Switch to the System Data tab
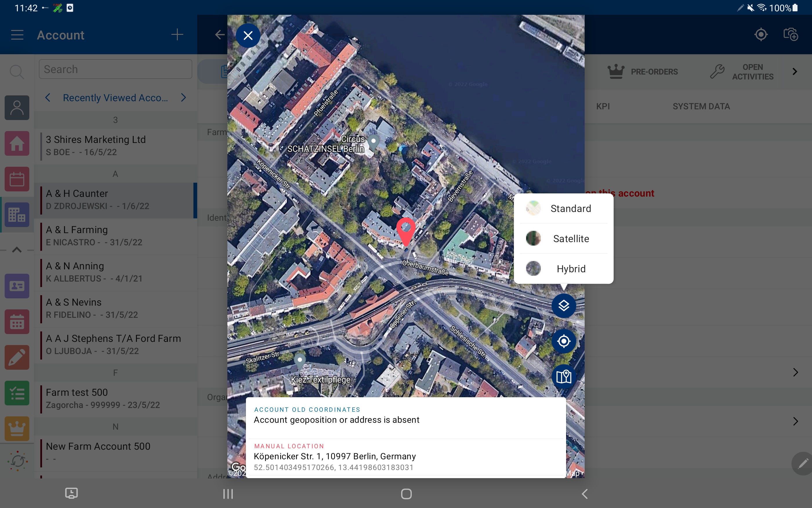812x508 pixels. pyautogui.click(x=701, y=106)
